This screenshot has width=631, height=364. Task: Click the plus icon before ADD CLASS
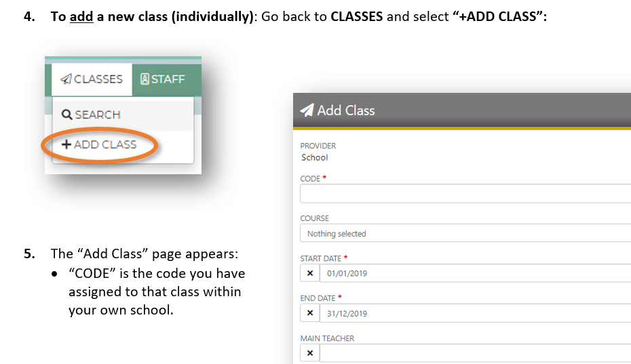click(66, 144)
